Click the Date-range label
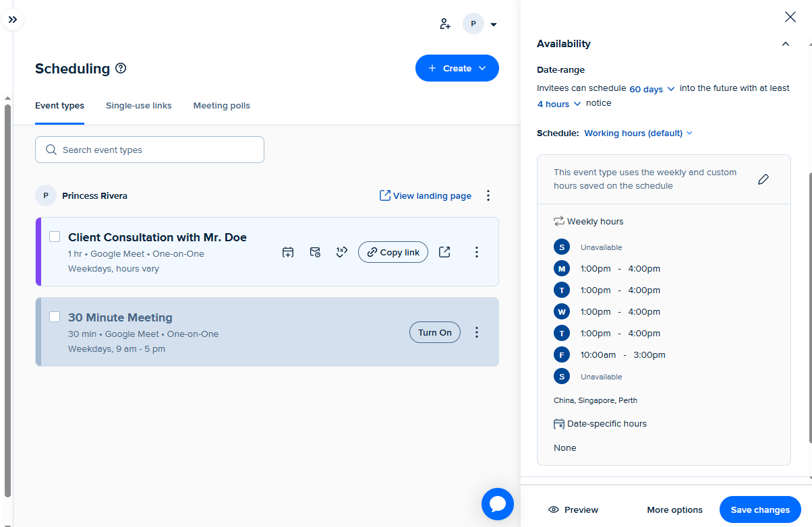This screenshot has height=527, width=812. (561, 69)
